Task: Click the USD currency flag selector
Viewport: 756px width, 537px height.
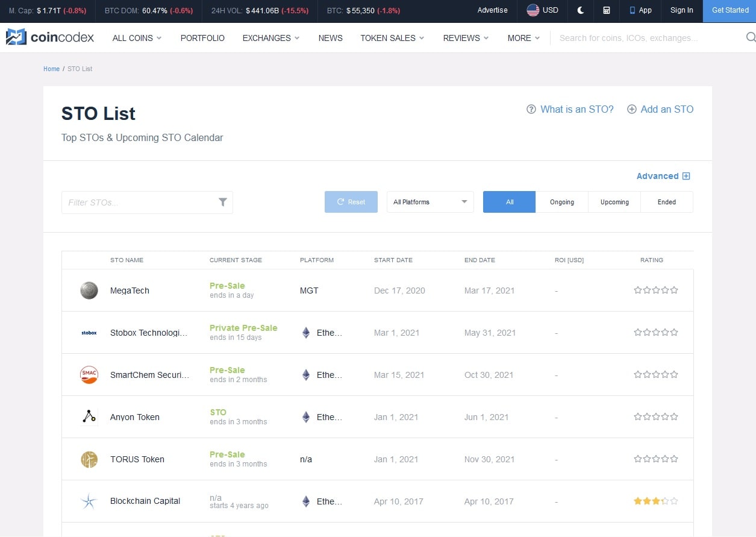Action: click(x=542, y=10)
